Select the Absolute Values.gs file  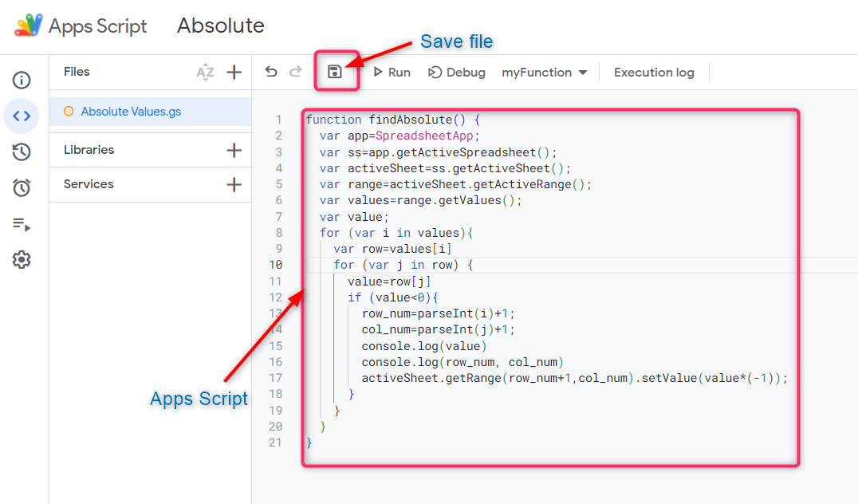[x=131, y=112]
